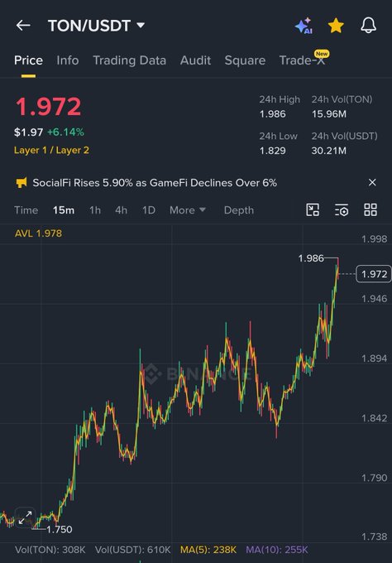The height and width of the screenshot is (563, 392).
Task: Switch to the Trading Data tab
Action: (x=130, y=60)
